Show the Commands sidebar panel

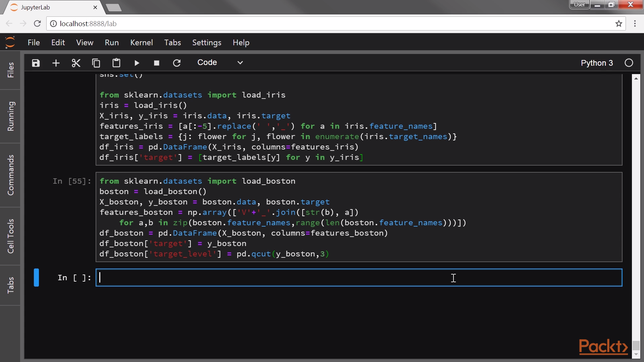pyautogui.click(x=10, y=175)
